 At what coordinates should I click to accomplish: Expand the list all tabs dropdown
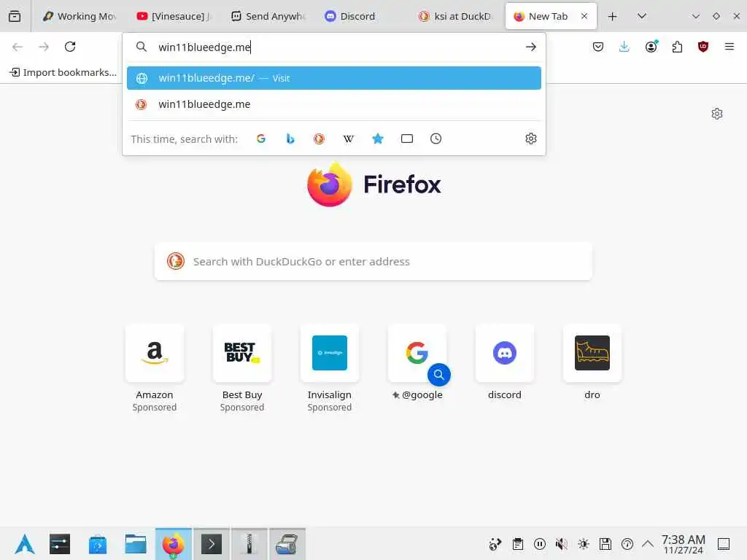[642, 16]
